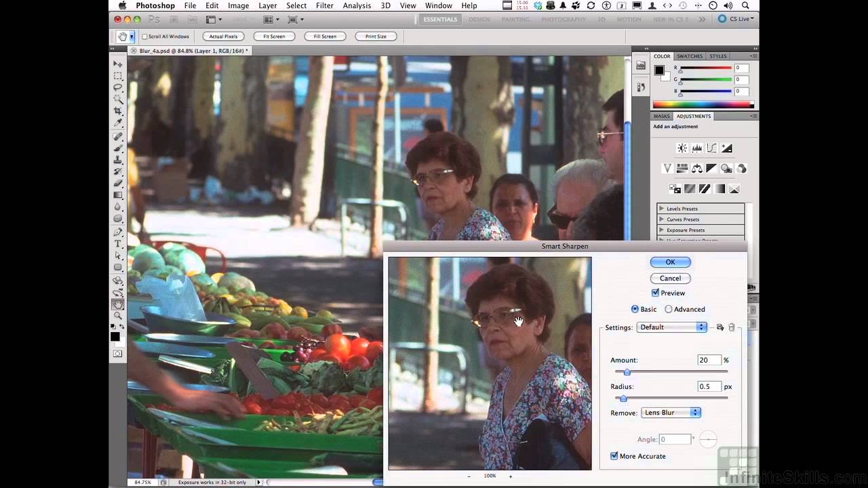Enable Scroll All Windows checkbox
The height and width of the screenshot is (488, 868).
144,37
